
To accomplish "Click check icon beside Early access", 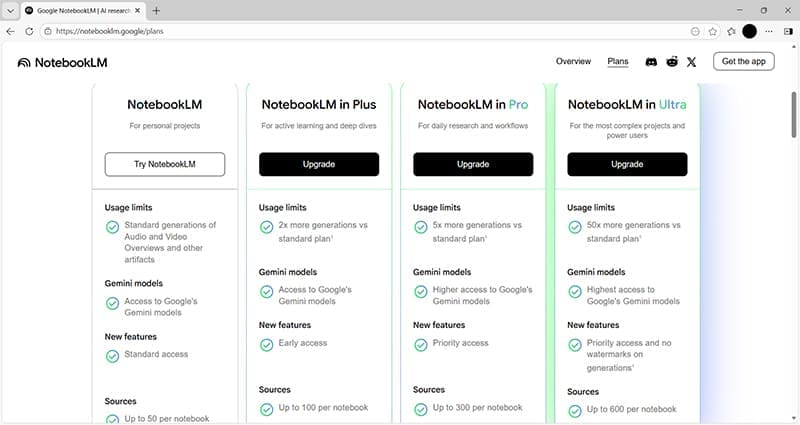I will click(x=266, y=345).
